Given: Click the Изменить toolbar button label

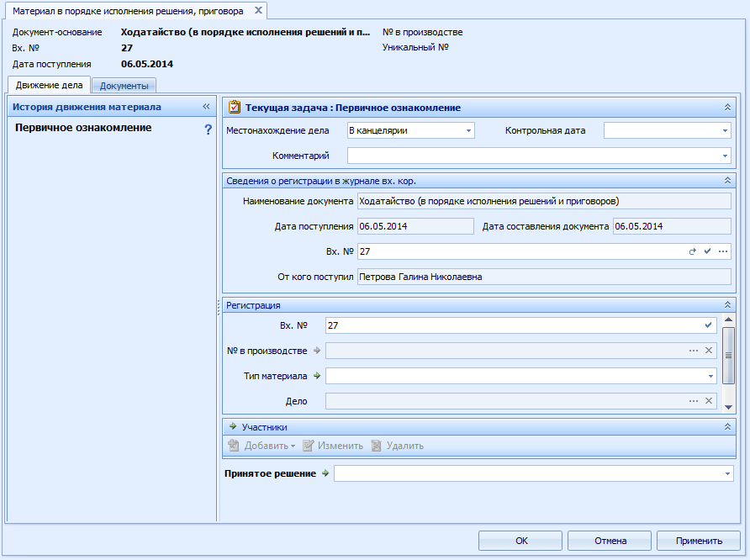Looking at the screenshot, I should (341, 446).
